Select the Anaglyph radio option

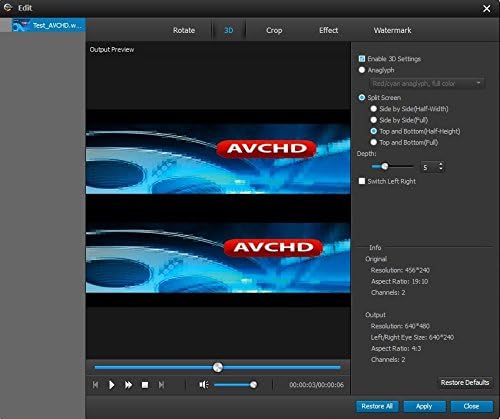point(362,70)
